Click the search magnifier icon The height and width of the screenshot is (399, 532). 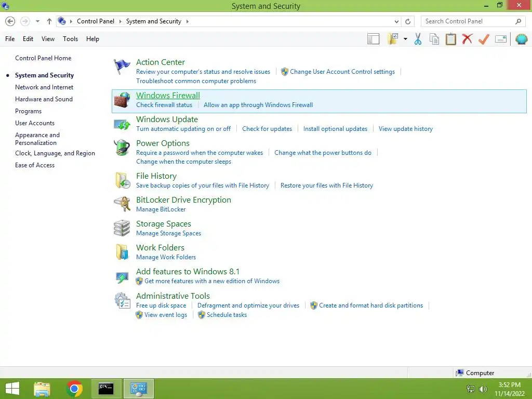point(518,21)
